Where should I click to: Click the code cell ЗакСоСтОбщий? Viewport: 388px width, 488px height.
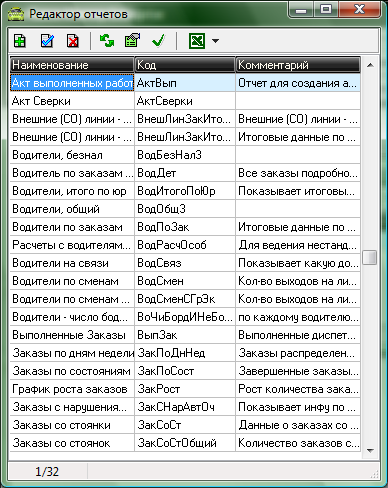tap(185, 443)
